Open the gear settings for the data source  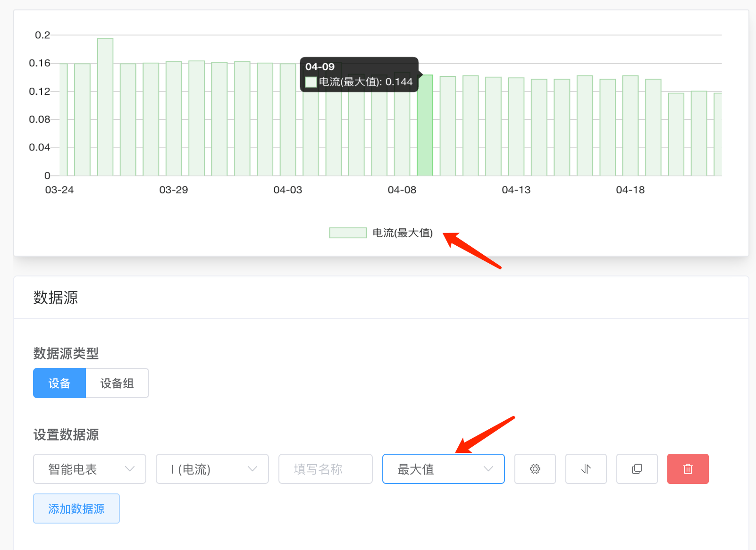pos(535,469)
